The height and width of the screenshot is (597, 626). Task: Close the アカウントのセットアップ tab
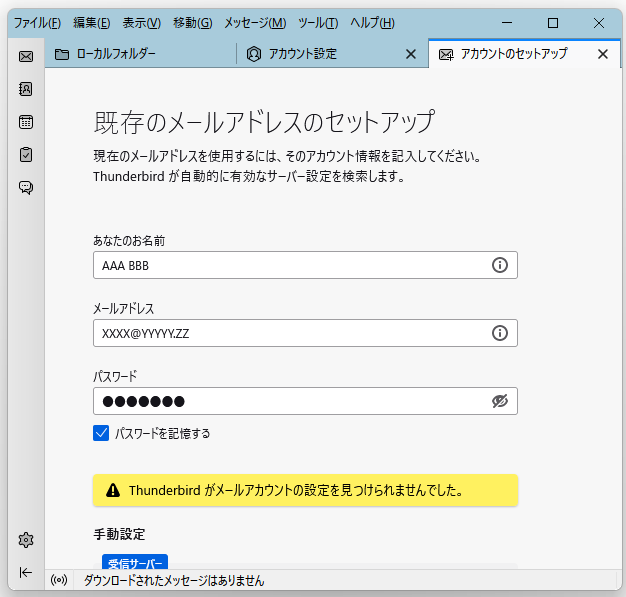[x=603, y=54]
